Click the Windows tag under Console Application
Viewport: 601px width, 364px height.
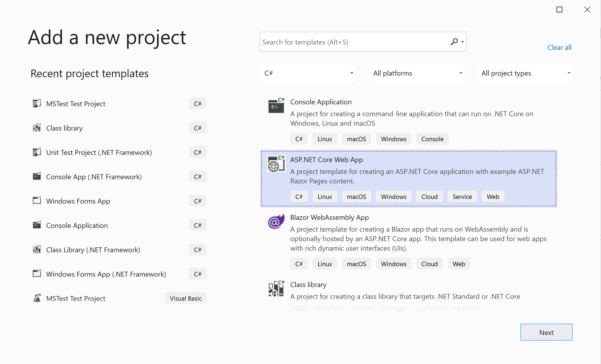click(x=394, y=139)
